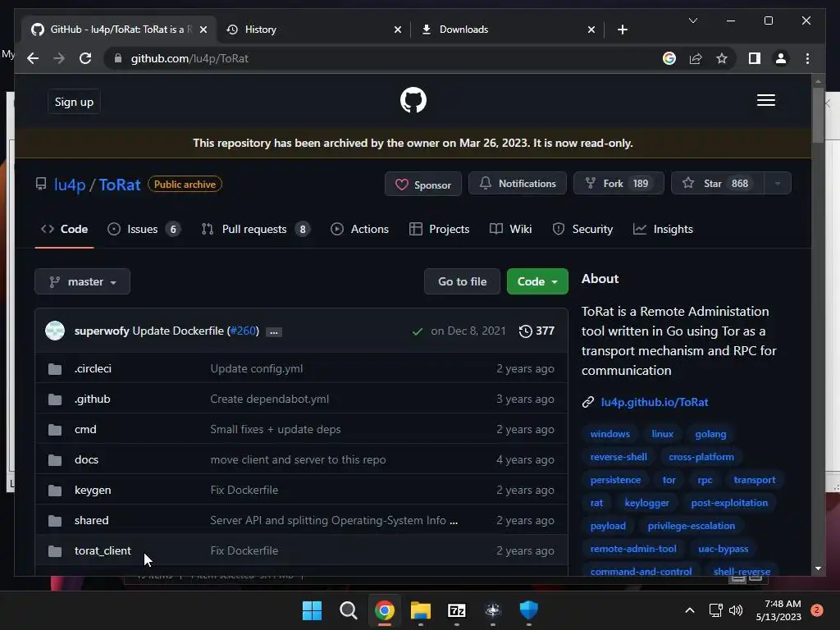
Task: Open the torat_client folder
Action: click(103, 550)
